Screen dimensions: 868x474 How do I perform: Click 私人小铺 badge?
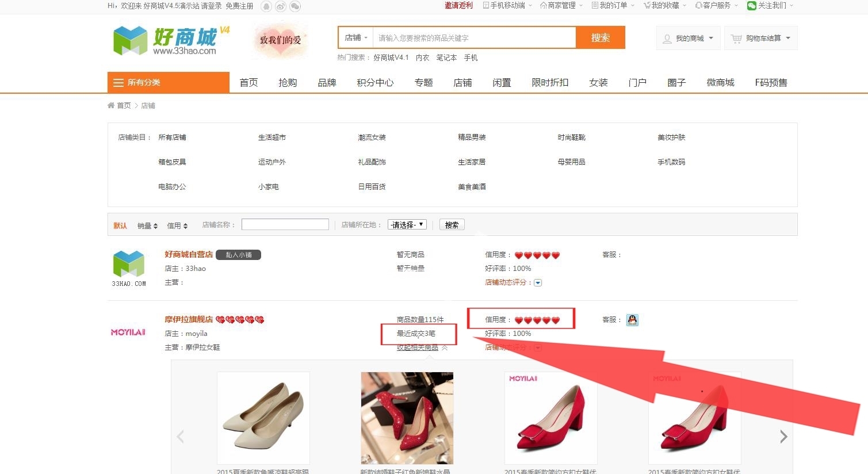tap(239, 255)
